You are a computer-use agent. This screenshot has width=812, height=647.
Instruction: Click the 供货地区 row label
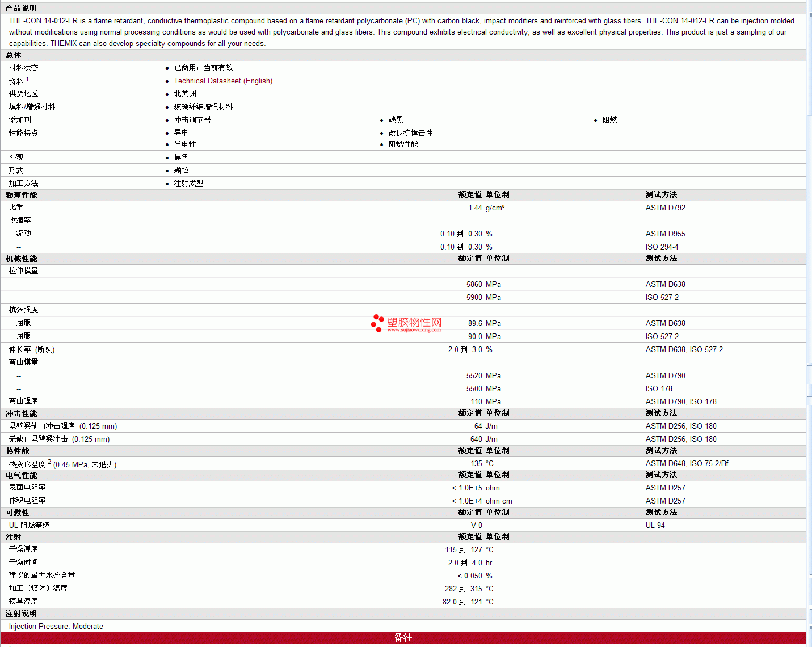(x=23, y=94)
